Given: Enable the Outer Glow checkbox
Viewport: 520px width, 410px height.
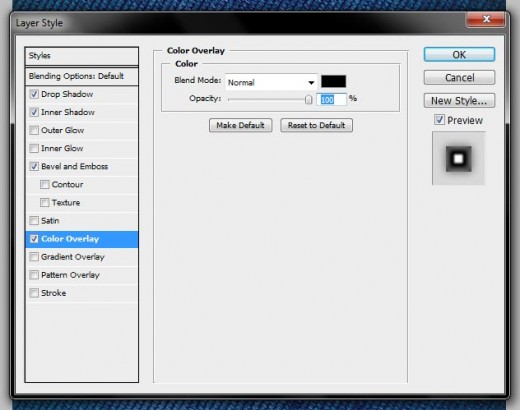Looking at the screenshot, I should tap(34, 130).
